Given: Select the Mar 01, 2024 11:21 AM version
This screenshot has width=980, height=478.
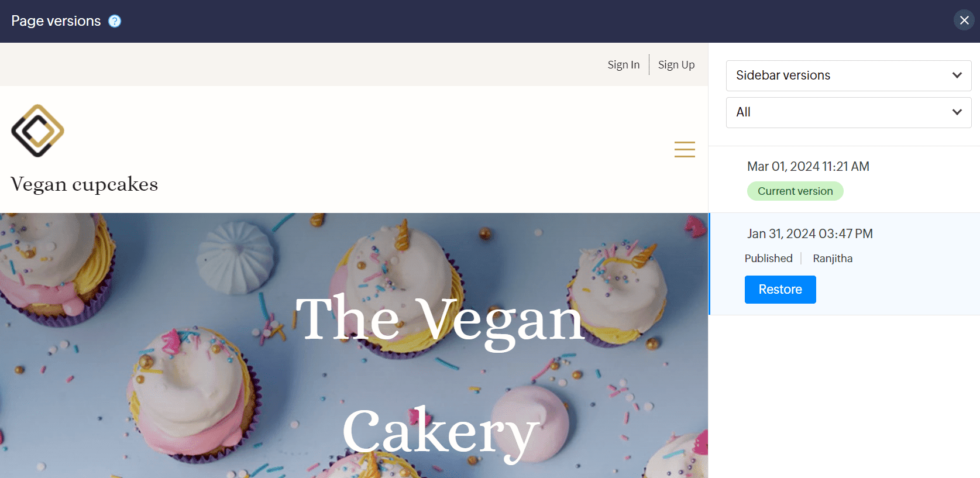Looking at the screenshot, I should 808,167.
